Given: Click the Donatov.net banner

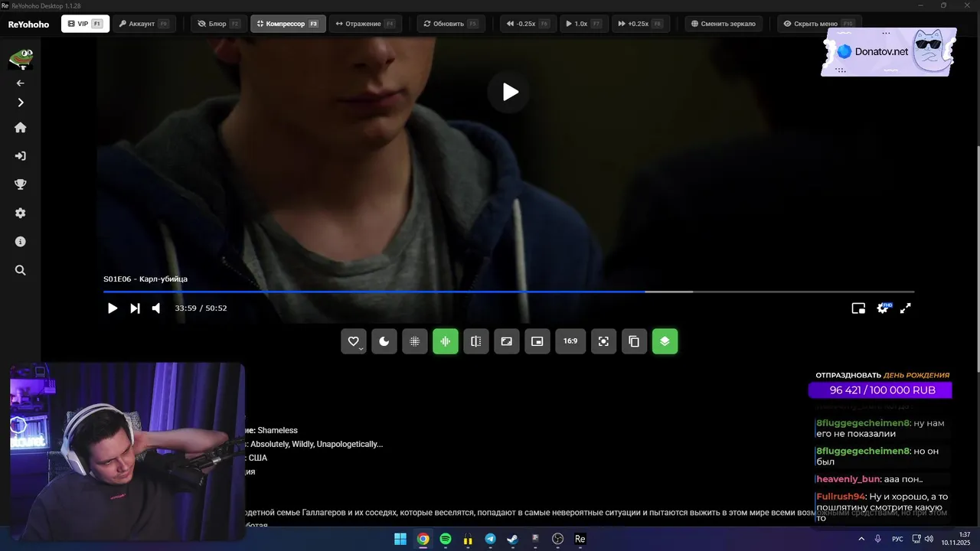Looking at the screenshot, I should pyautogui.click(x=888, y=52).
